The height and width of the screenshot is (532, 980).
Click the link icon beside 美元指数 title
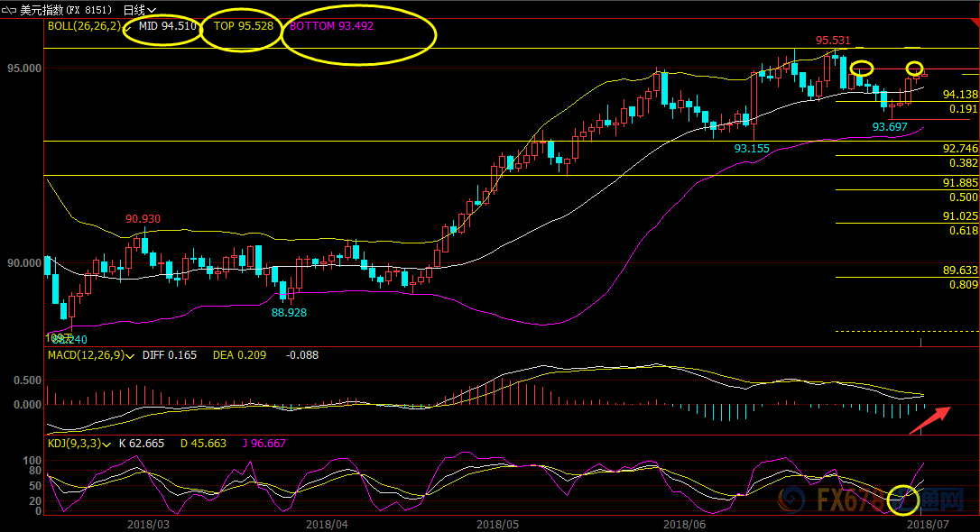[10, 9]
